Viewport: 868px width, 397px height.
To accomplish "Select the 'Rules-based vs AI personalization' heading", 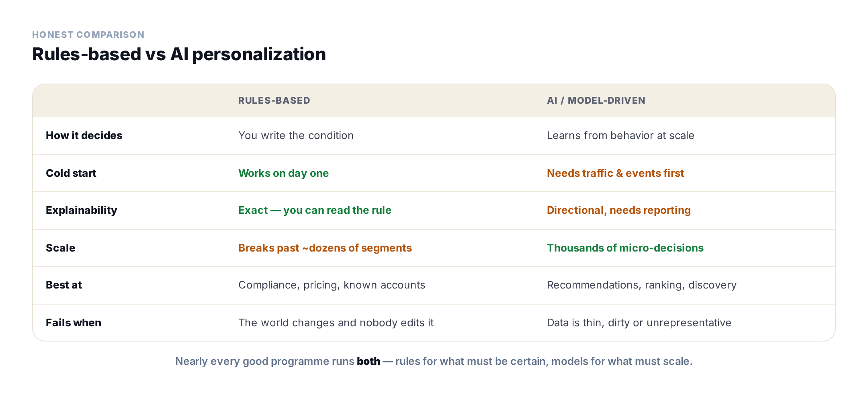I will (179, 54).
